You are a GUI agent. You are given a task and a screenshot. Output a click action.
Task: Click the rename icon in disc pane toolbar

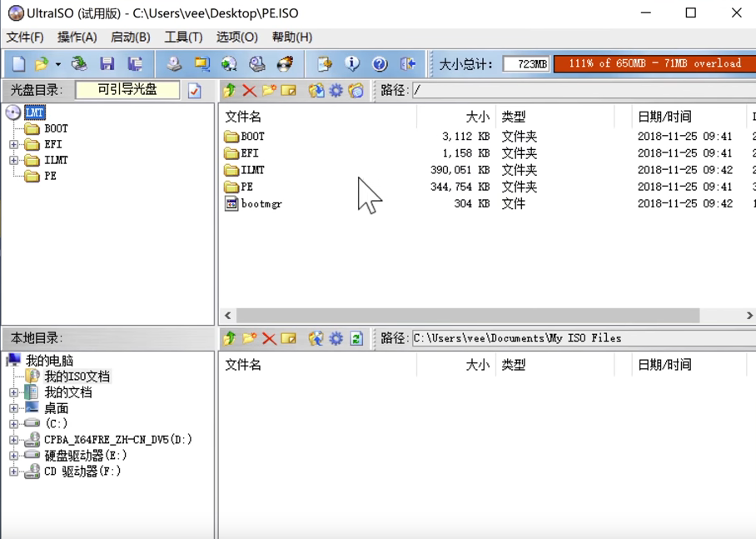[289, 90]
